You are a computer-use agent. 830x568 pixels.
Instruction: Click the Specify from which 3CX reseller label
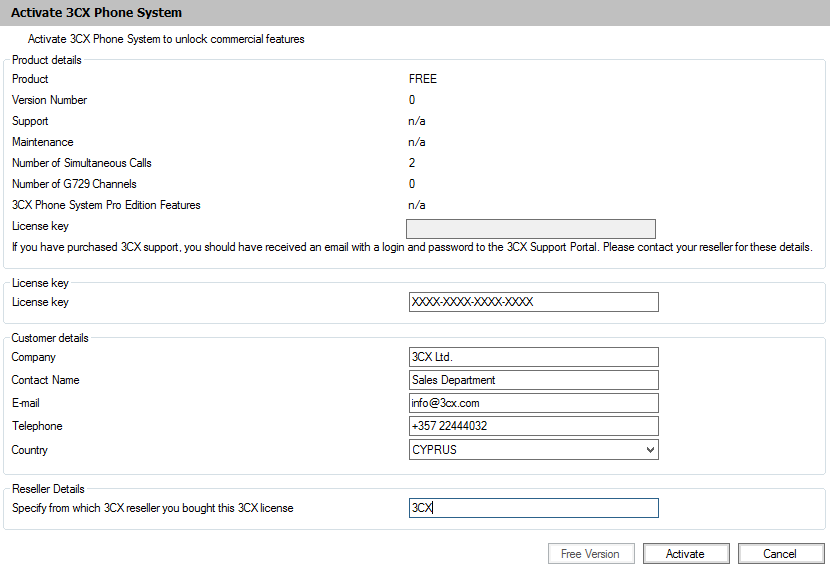pos(152,508)
